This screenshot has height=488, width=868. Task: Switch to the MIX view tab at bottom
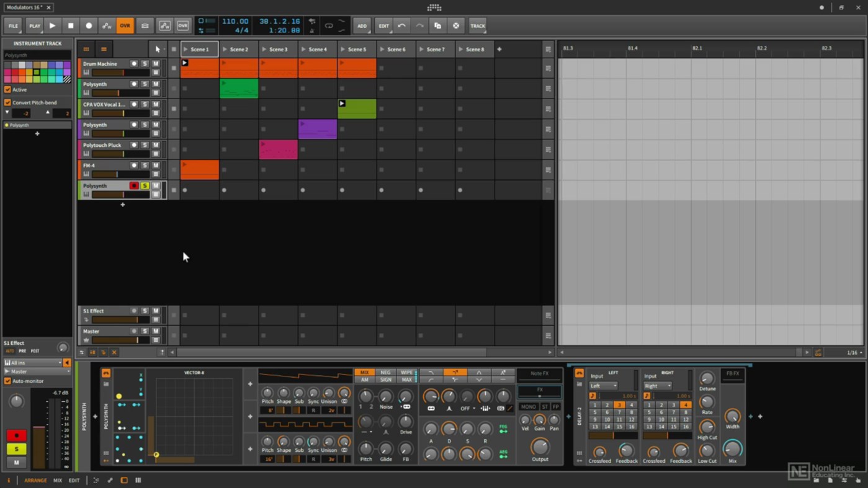(57, 480)
